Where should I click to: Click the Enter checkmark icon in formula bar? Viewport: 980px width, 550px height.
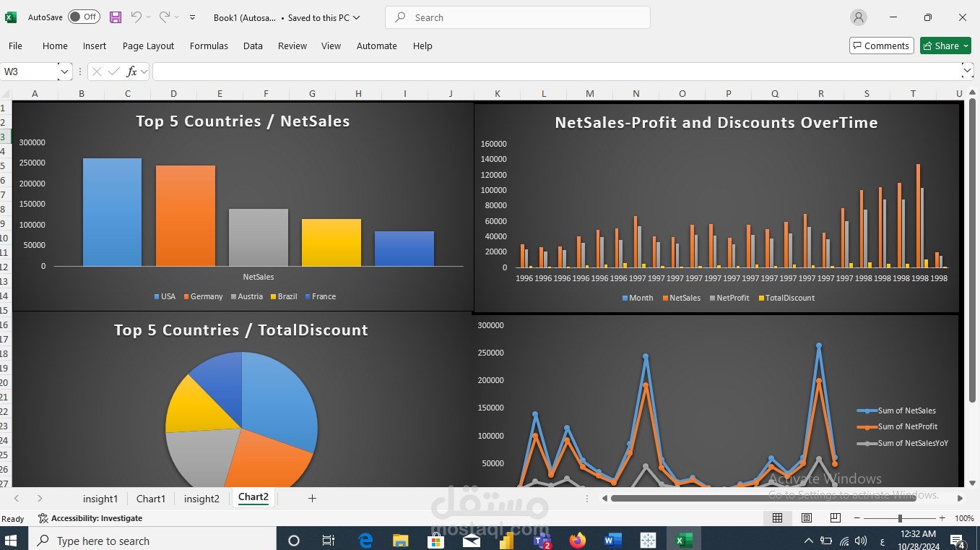tap(113, 72)
